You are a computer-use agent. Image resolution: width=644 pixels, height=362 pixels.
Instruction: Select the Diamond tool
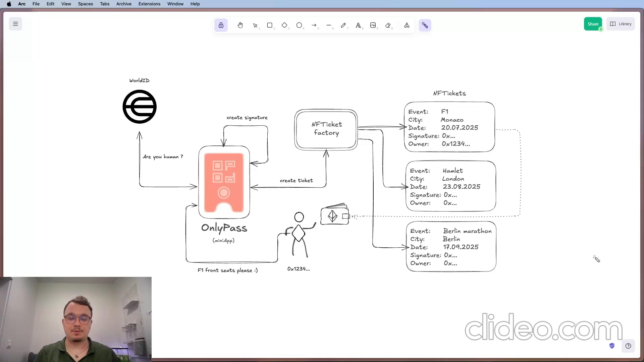click(284, 25)
